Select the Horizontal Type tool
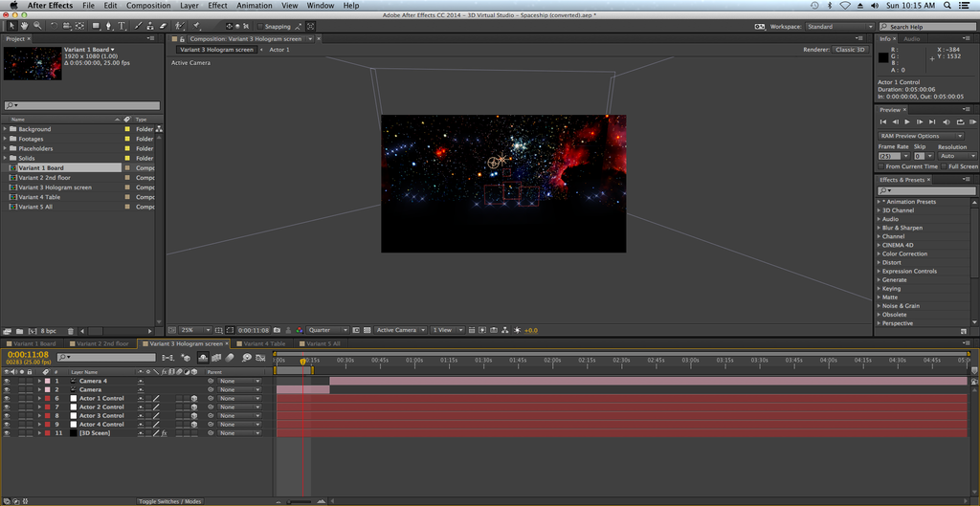The width and height of the screenshot is (980, 506). [x=122, y=26]
